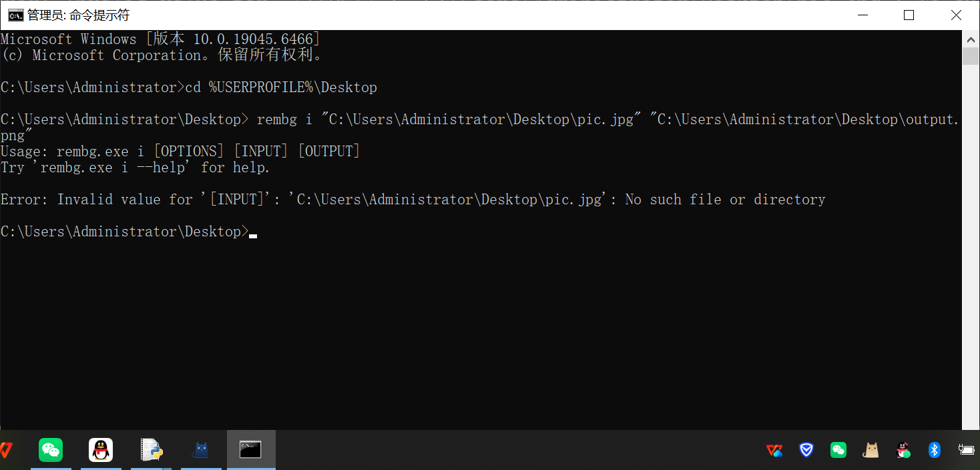This screenshot has height=470, width=980.
Task: Click the beige cat tray icon
Action: [x=871, y=450]
